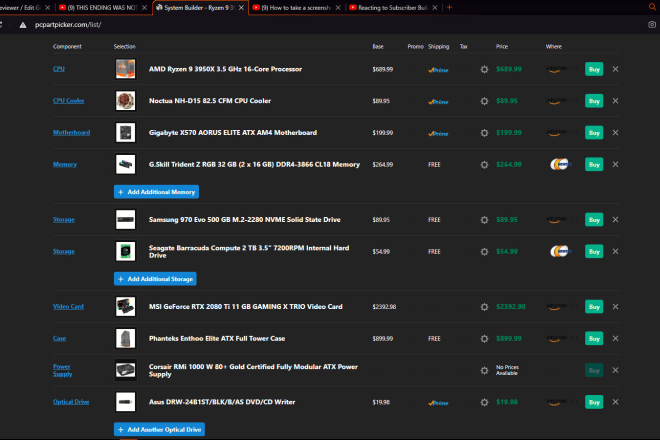Open the CPU Cooler component link
Image resolution: width=660 pixels, height=440 pixels.
click(69, 101)
